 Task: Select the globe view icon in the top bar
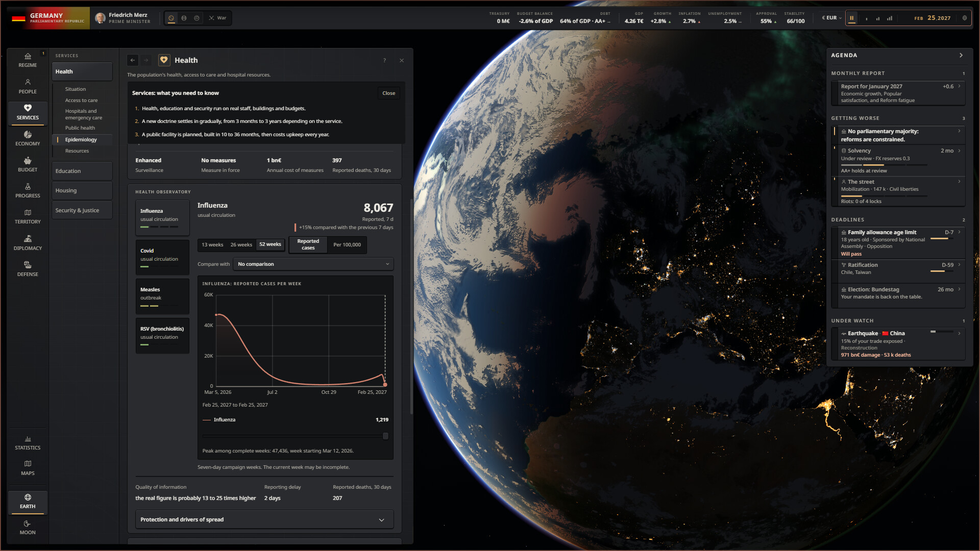coord(184,18)
